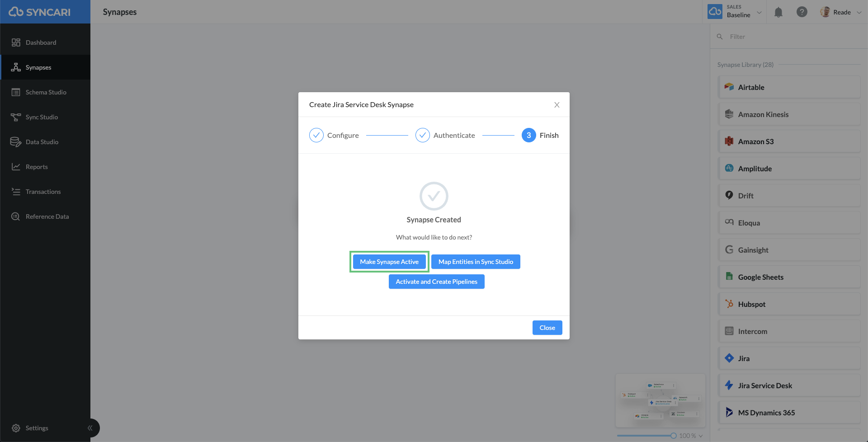Select the Intercom synapse card

coord(789,331)
